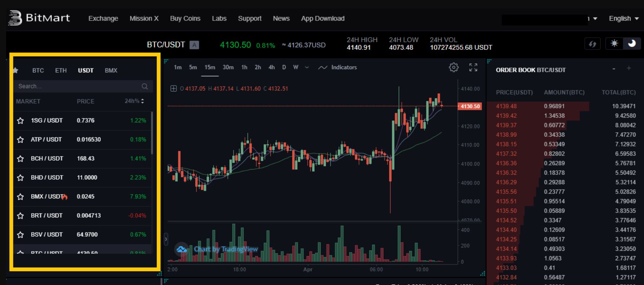Favorite the 1SG / USDT pair star
This screenshot has height=285, width=644.
(21, 120)
